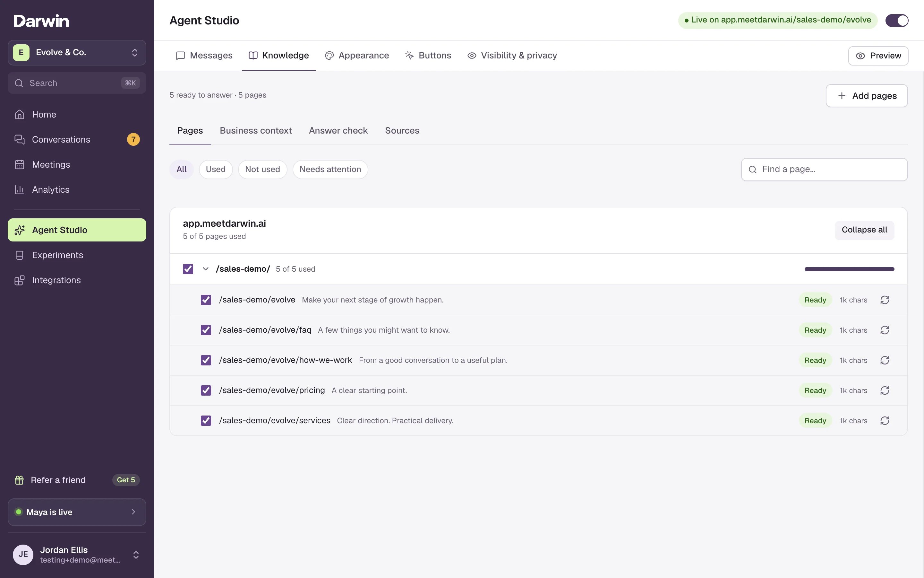Click the /sales-demo/ usage progress bar
Viewport: 924px width, 578px height.
[x=849, y=269]
